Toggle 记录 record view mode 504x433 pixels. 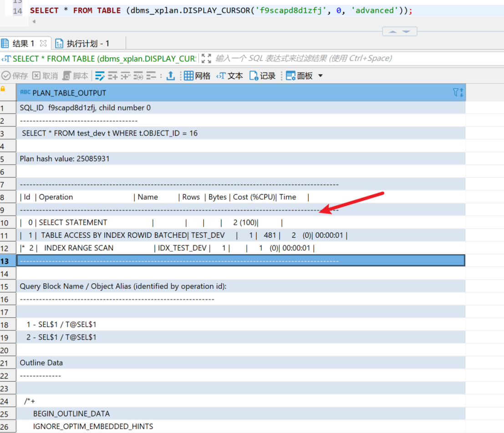(x=263, y=76)
